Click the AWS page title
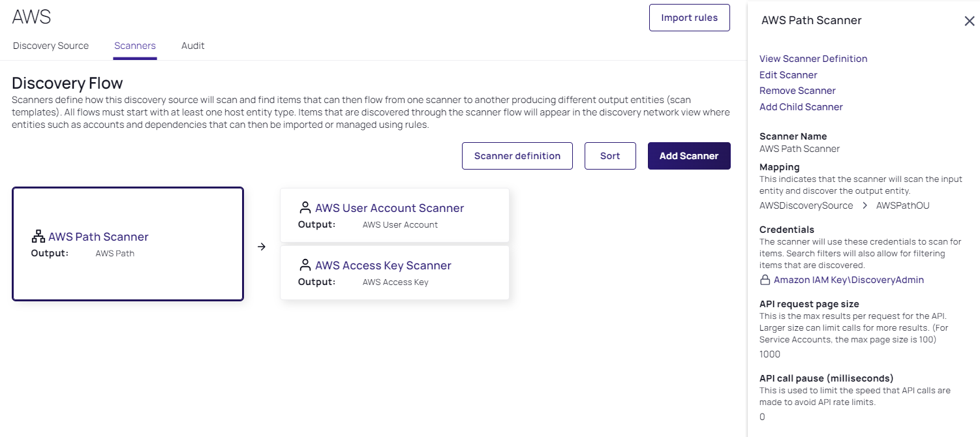The width and height of the screenshot is (980, 437). pos(31,17)
